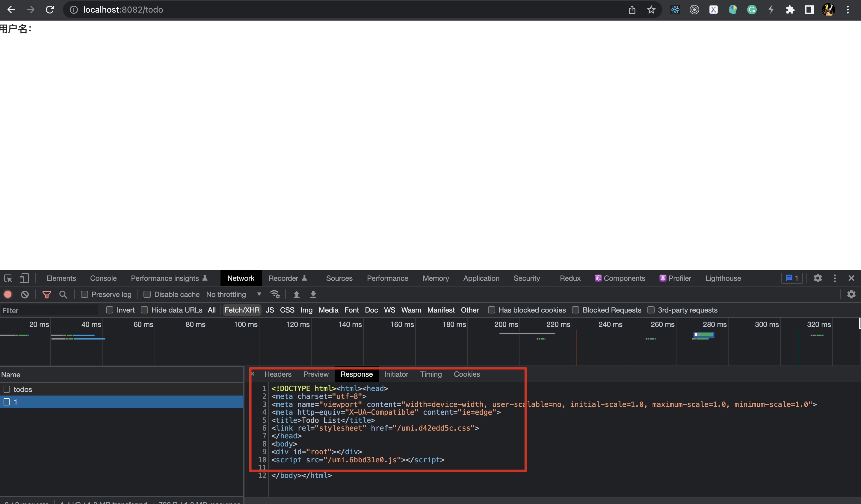Click the network Filter text field
The image size is (861, 504).
click(x=49, y=310)
